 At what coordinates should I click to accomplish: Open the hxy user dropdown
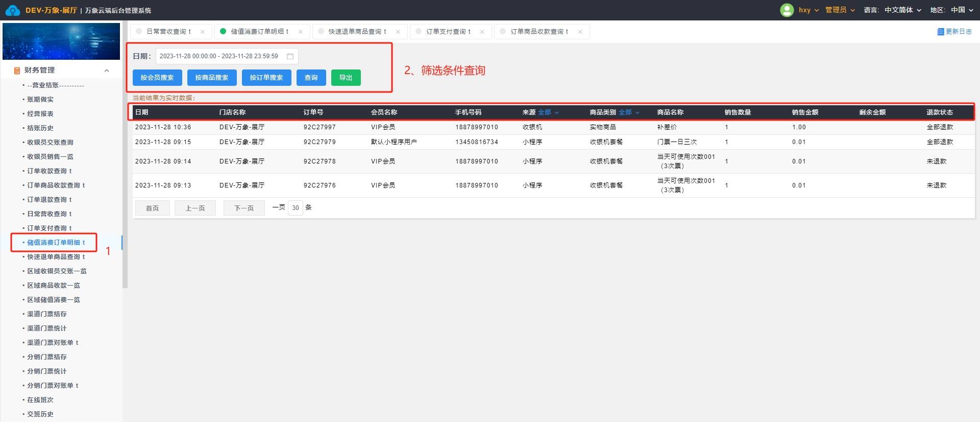(x=808, y=10)
